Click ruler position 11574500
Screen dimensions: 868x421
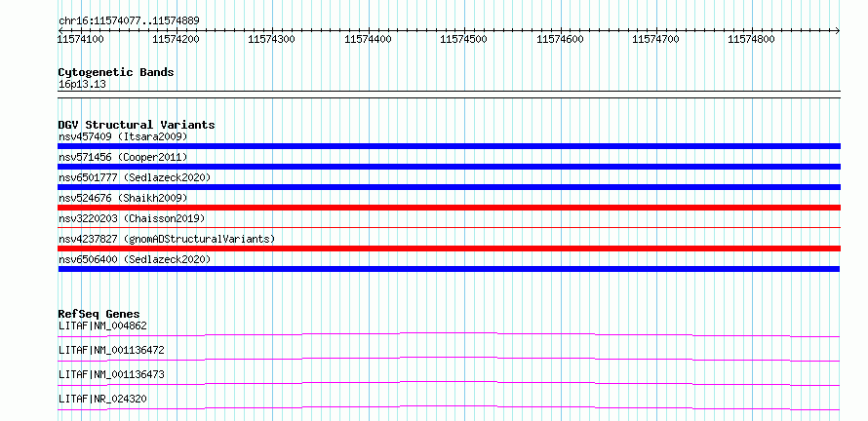[x=463, y=39]
